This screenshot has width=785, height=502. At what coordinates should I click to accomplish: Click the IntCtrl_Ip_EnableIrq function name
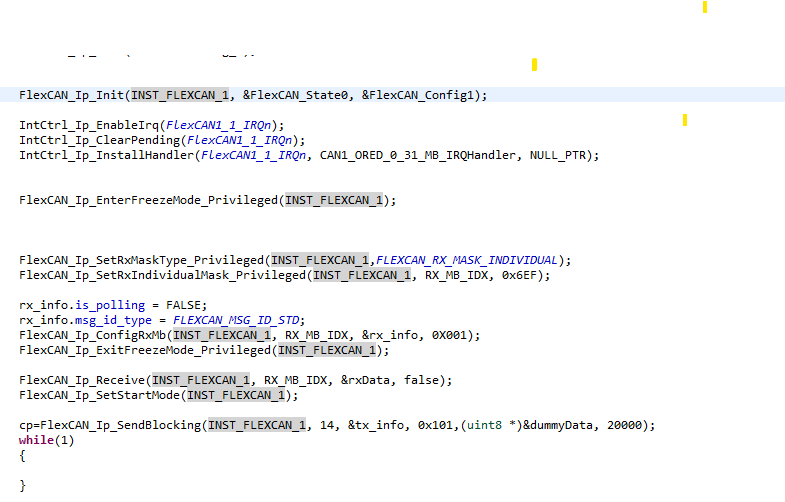89,125
